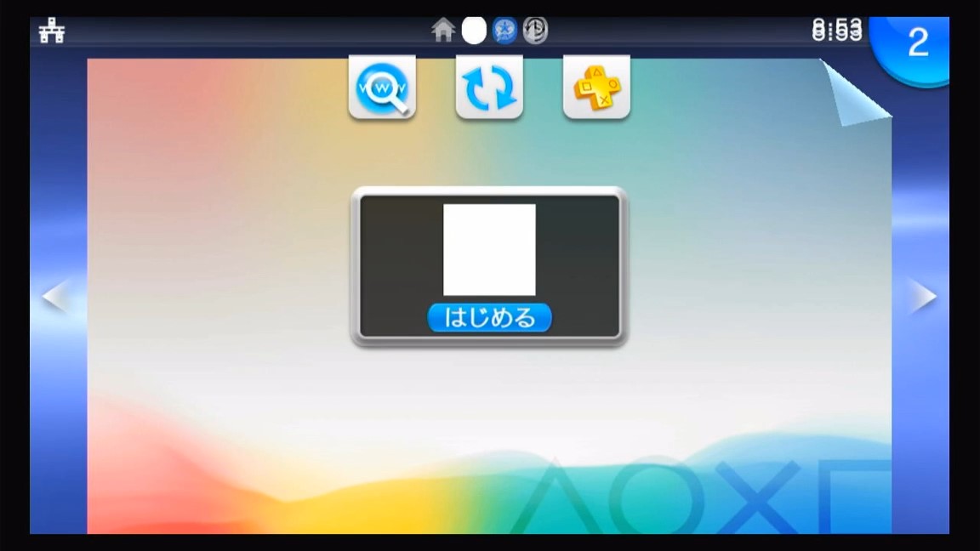Open the web search icon
Viewport: 980px width, 551px height.
click(382, 87)
